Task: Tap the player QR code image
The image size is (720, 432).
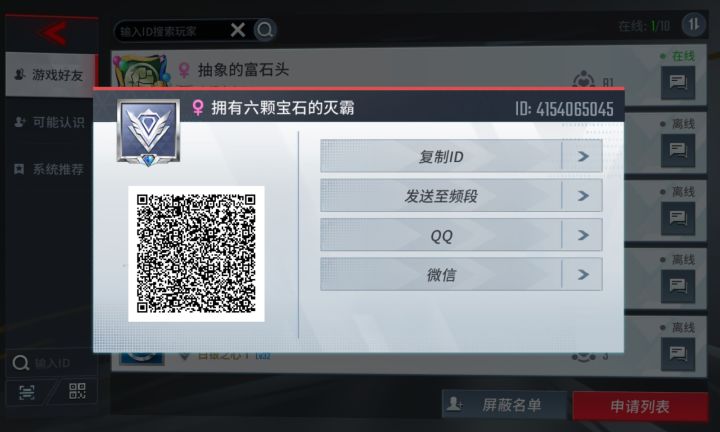Action: (x=196, y=253)
